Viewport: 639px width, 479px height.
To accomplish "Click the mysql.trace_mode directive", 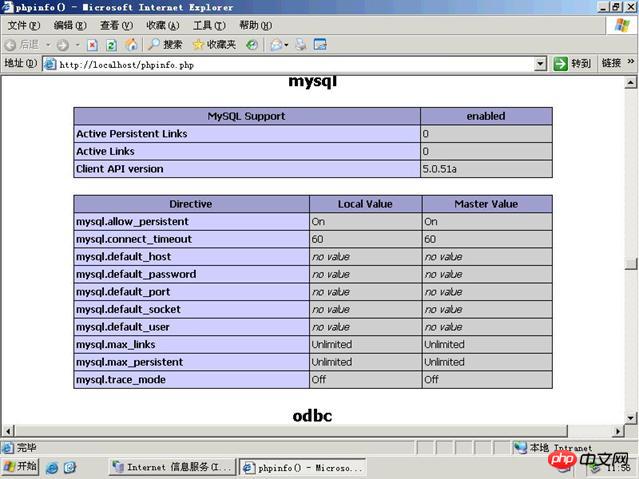I will click(121, 379).
